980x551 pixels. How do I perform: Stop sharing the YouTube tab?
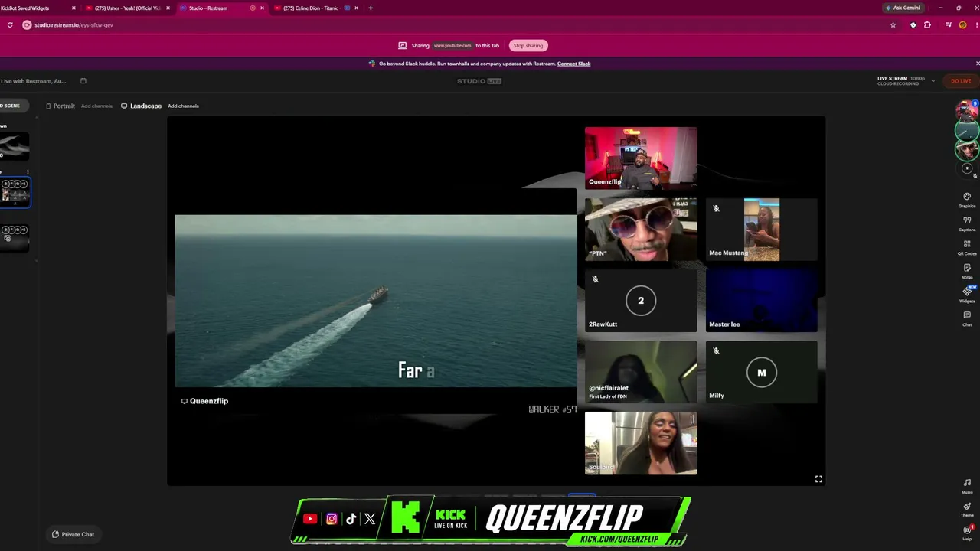(x=528, y=46)
